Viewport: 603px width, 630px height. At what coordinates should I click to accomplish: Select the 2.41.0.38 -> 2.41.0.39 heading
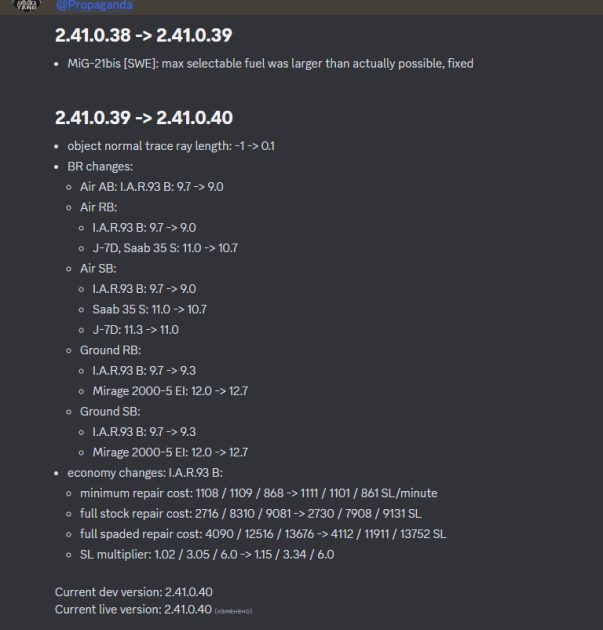click(x=143, y=35)
